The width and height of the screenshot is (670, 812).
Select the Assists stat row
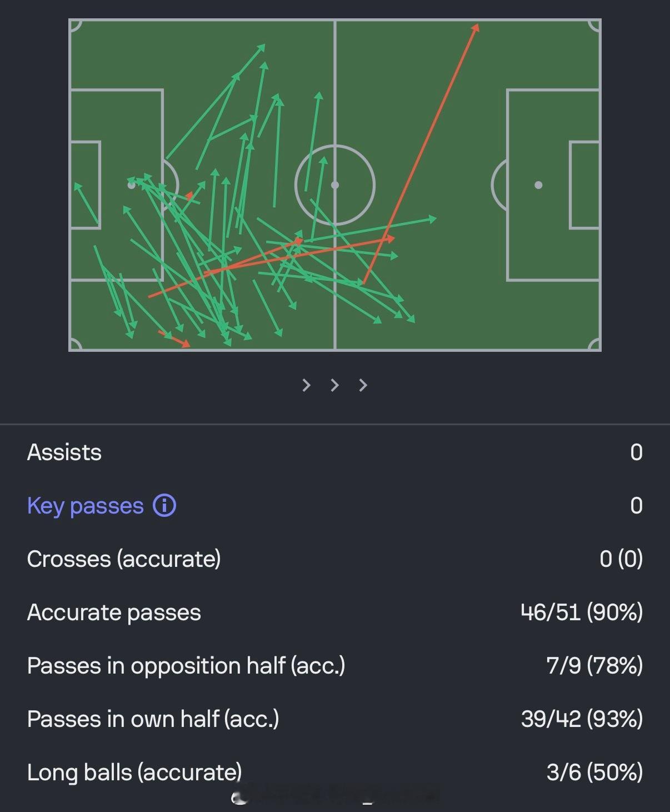pyautogui.click(x=335, y=452)
